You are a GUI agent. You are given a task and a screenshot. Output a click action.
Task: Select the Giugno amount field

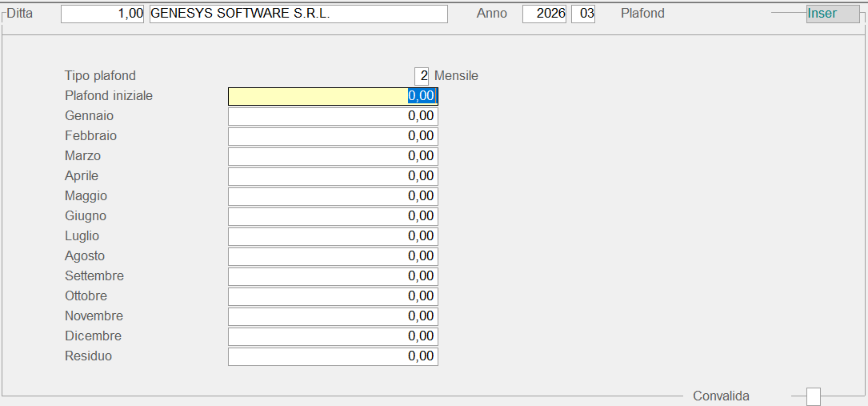[x=333, y=216]
